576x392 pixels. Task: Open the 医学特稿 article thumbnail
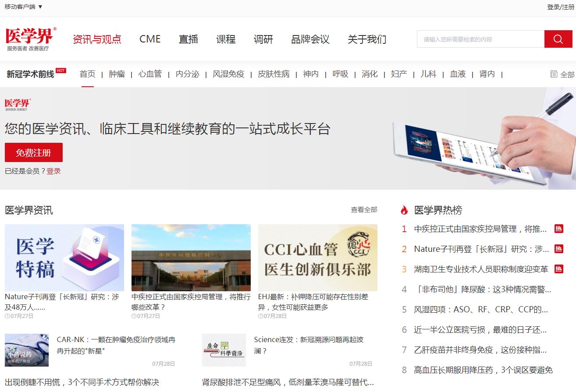pos(64,258)
